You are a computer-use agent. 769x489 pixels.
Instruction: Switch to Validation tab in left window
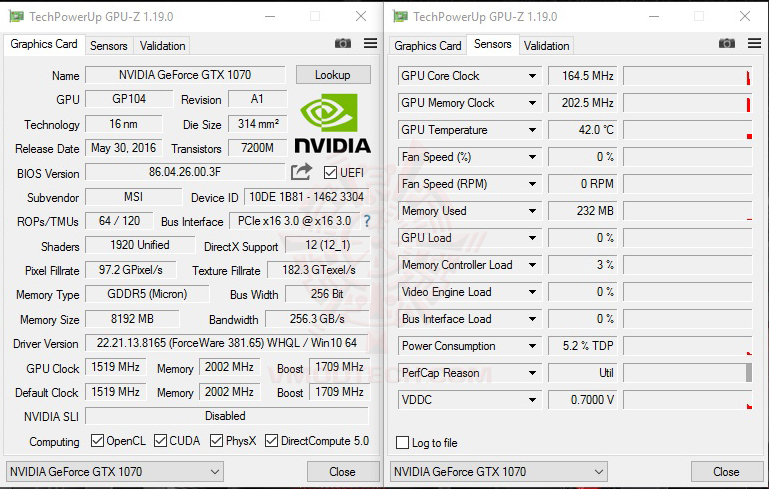coord(162,45)
